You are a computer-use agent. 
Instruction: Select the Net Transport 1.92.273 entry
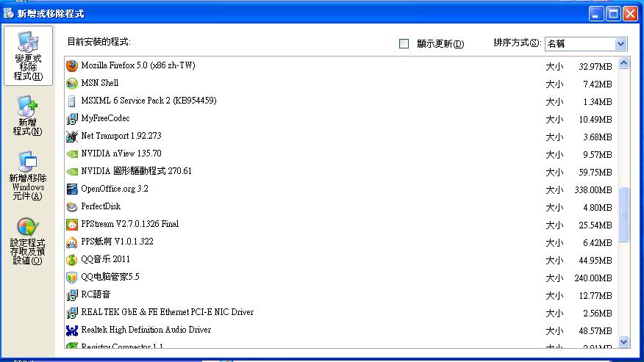341,137
